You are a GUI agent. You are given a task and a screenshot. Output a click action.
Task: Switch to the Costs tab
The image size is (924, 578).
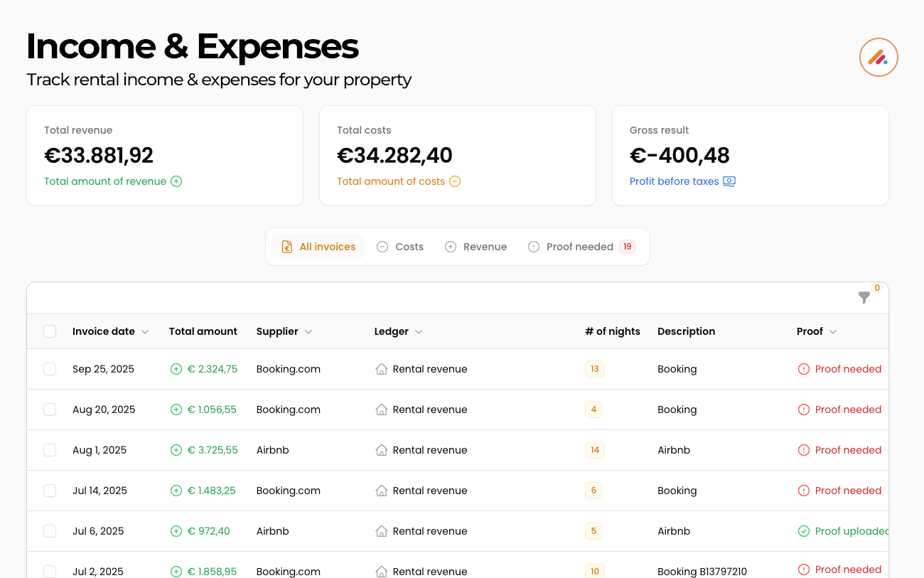(x=400, y=246)
